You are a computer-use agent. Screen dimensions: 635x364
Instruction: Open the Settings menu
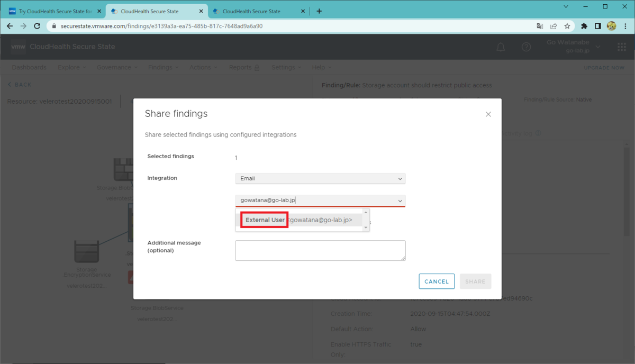(x=286, y=67)
